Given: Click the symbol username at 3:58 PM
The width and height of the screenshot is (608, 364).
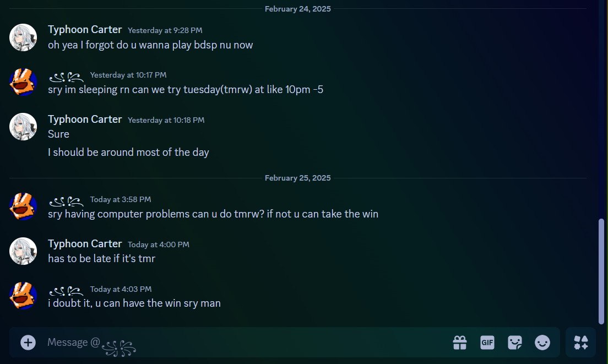Looking at the screenshot, I should [x=66, y=201].
